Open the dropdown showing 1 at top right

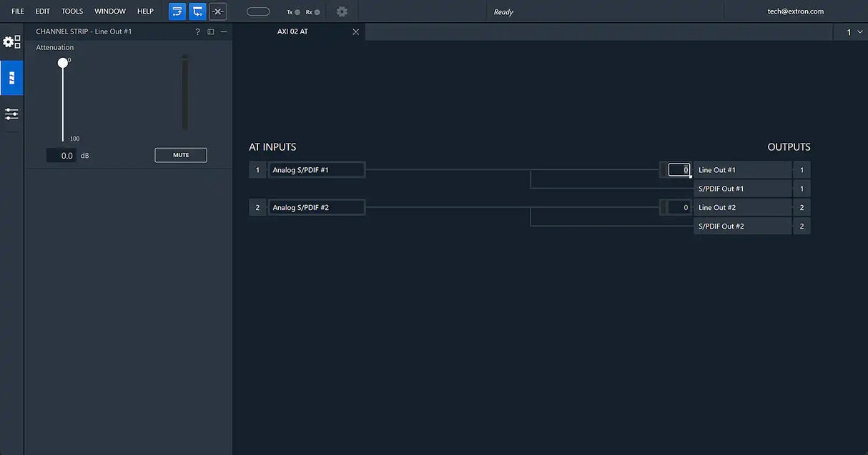[854, 32]
